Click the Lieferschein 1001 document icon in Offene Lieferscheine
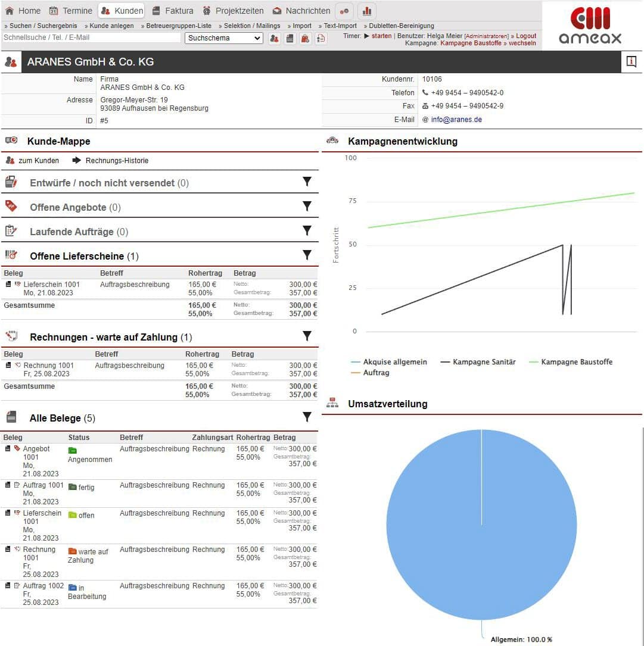644x646 pixels. [8, 285]
